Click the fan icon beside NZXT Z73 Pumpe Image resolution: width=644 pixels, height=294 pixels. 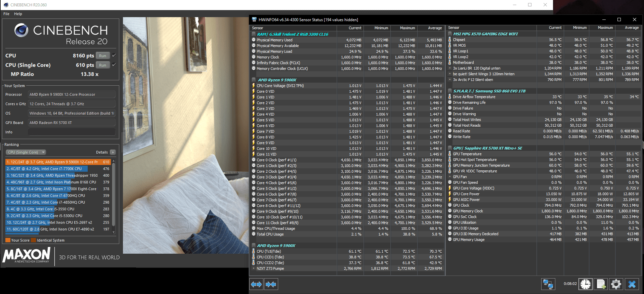[x=254, y=268]
